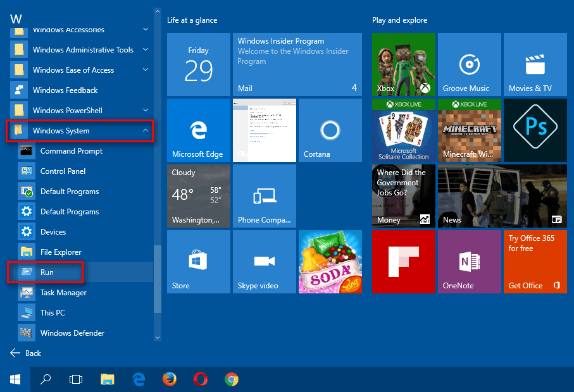Go Back to the main Start menu

25,353
